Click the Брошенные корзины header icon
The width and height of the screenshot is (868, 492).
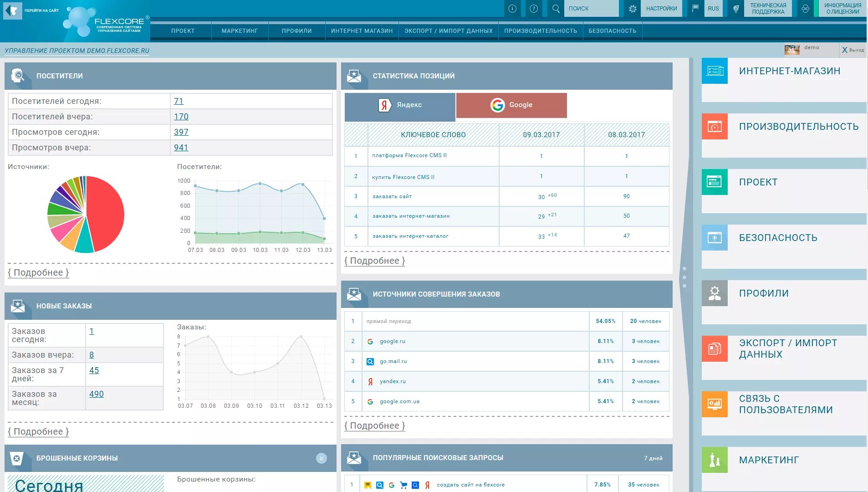coord(17,458)
